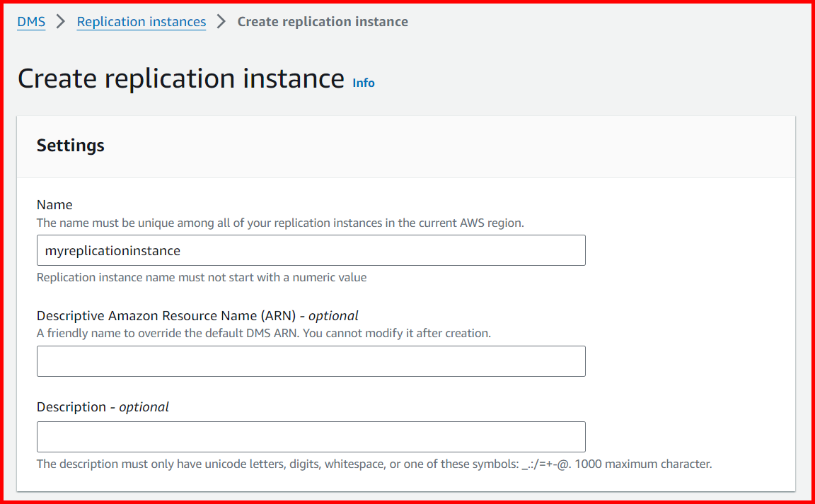Click the Description optional label
The height and width of the screenshot is (504, 815).
tap(102, 406)
